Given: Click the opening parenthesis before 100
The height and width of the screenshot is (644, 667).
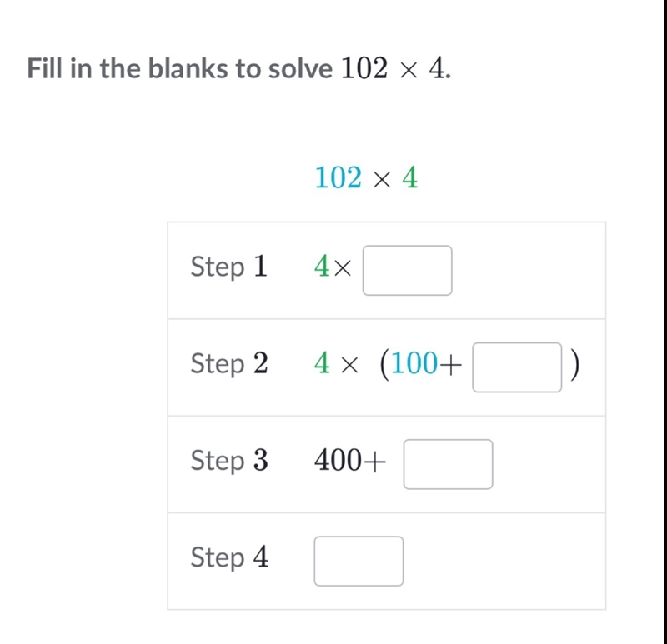Looking at the screenshot, I should click(x=384, y=364).
